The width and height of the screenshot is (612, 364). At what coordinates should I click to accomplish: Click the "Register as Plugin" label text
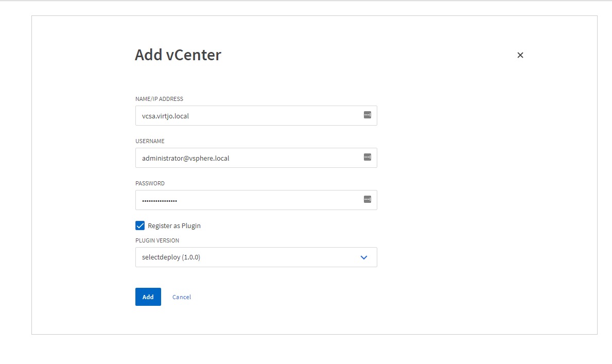point(174,226)
